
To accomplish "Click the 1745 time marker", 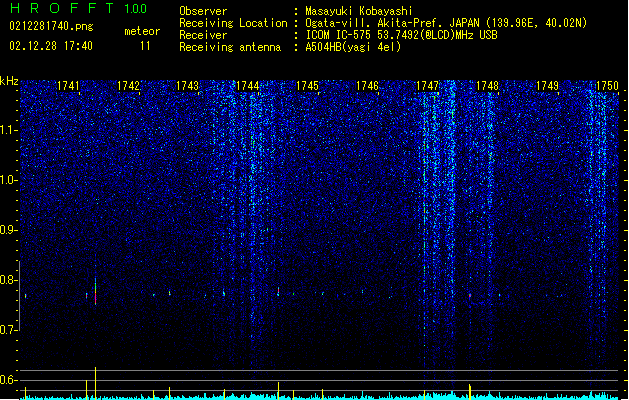I will (307, 86).
